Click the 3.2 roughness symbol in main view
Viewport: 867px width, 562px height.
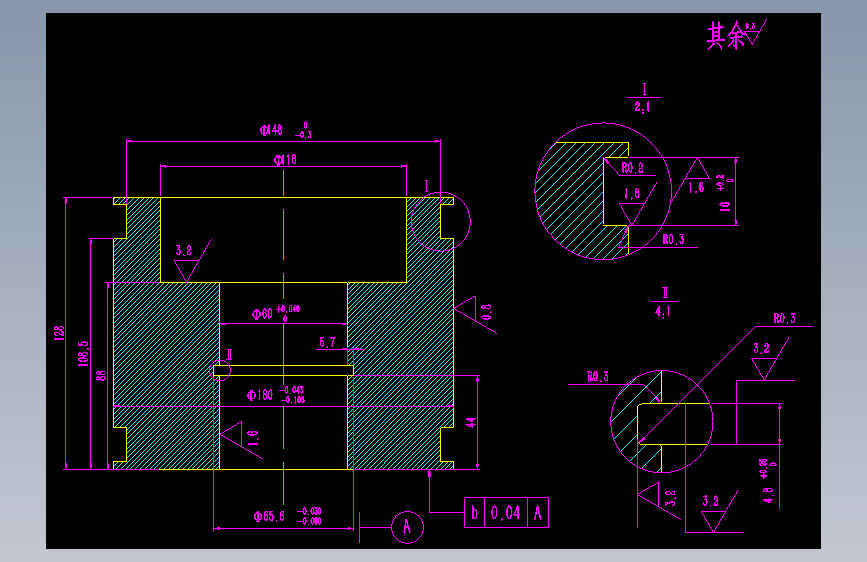pyautogui.click(x=192, y=261)
